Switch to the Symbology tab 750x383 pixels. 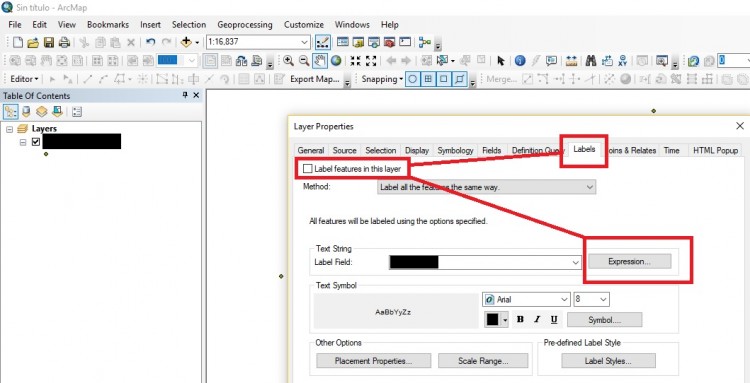(455, 150)
